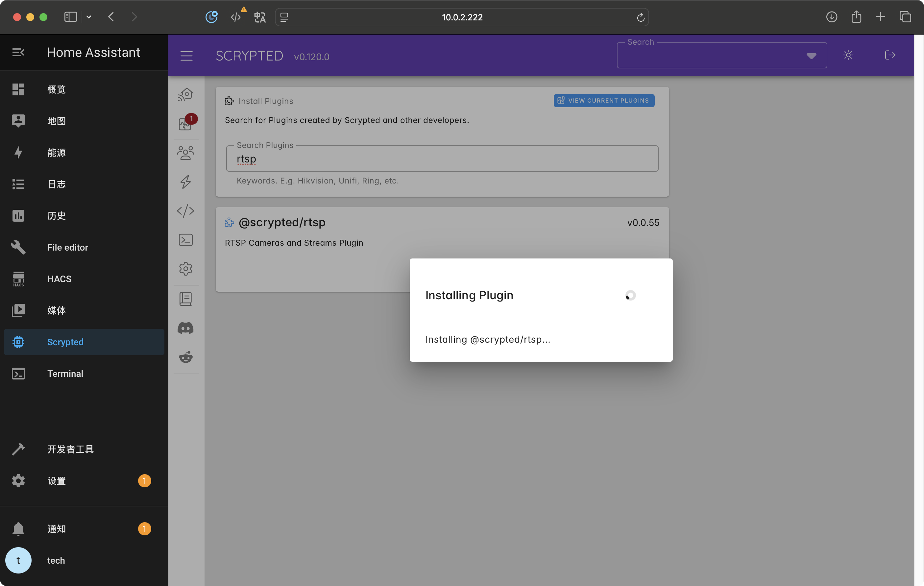
Task: Open Safari translate extension icon
Action: [260, 17]
